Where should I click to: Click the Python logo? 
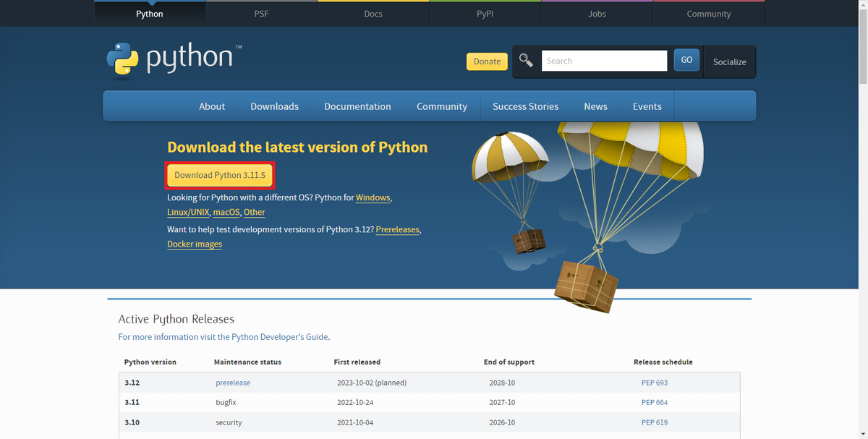(174, 59)
